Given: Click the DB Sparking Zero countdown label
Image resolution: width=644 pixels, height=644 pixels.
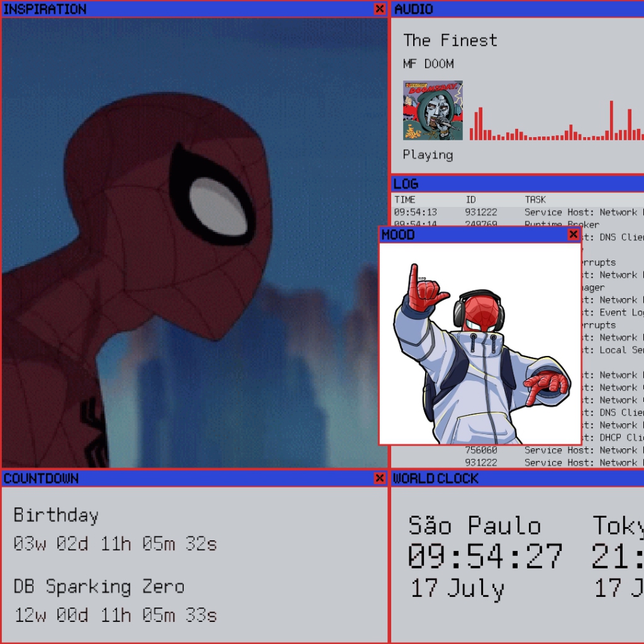Looking at the screenshot, I should click(x=99, y=587).
